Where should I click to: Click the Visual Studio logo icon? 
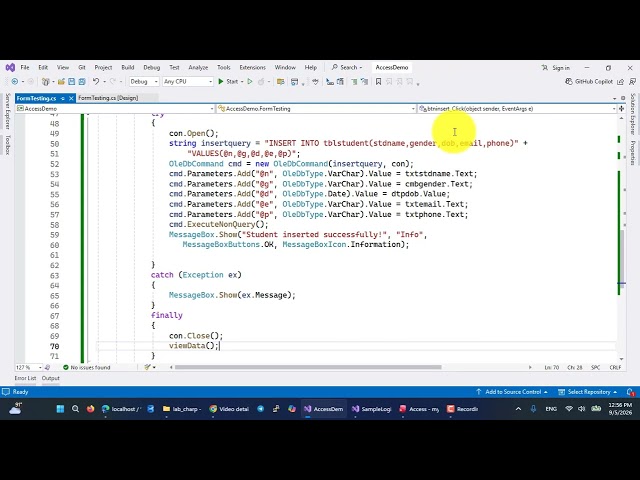[10, 67]
